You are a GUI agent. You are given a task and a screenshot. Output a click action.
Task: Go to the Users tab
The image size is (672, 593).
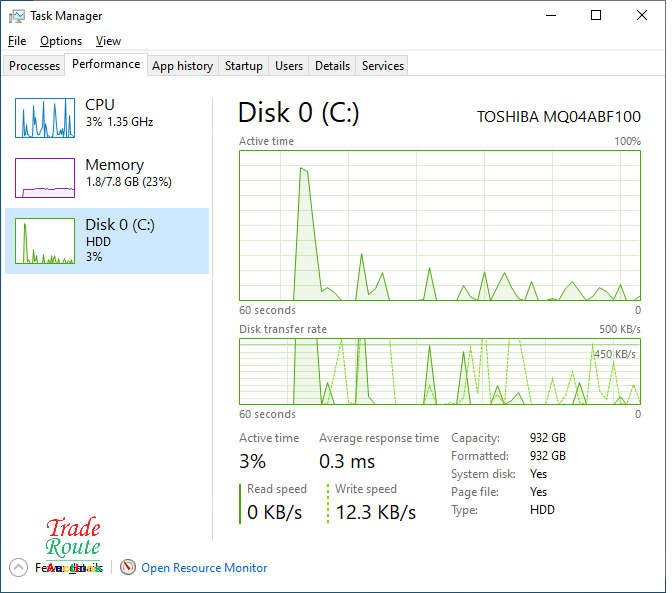coord(289,66)
